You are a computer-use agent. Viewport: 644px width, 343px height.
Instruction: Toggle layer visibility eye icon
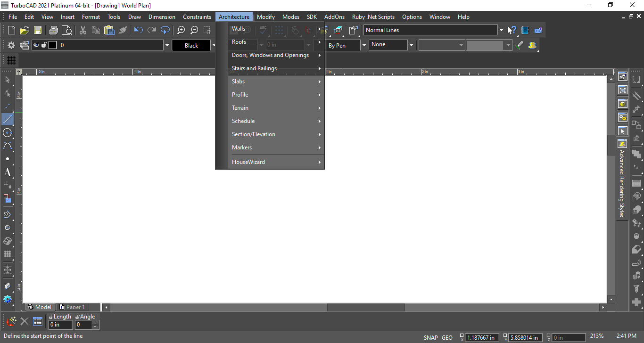click(x=36, y=45)
